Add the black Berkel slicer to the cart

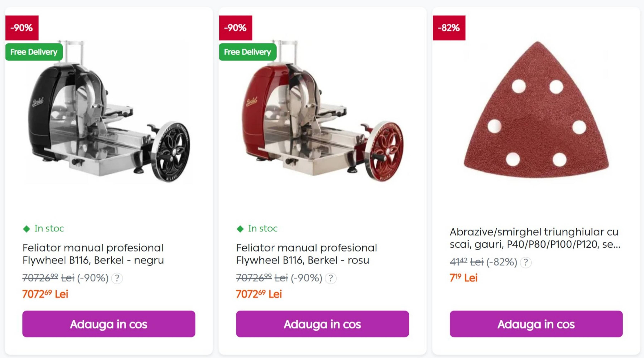click(109, 324)
